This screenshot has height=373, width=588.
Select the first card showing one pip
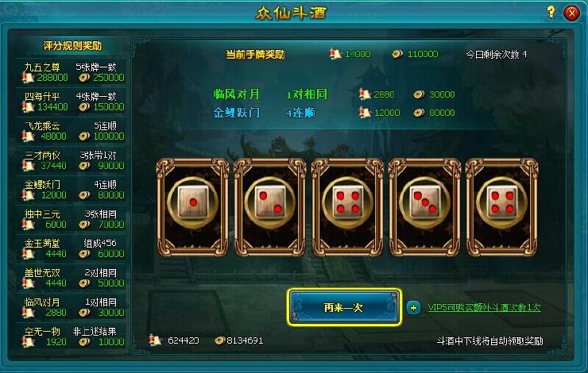pyautogui.click(x=193, y=207)
